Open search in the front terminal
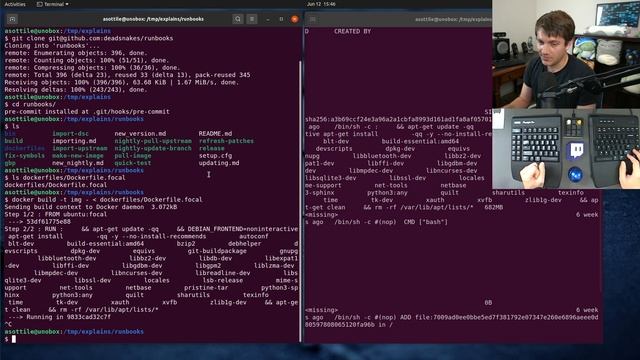The image size is (640, 360). click(x=238, y=19)
